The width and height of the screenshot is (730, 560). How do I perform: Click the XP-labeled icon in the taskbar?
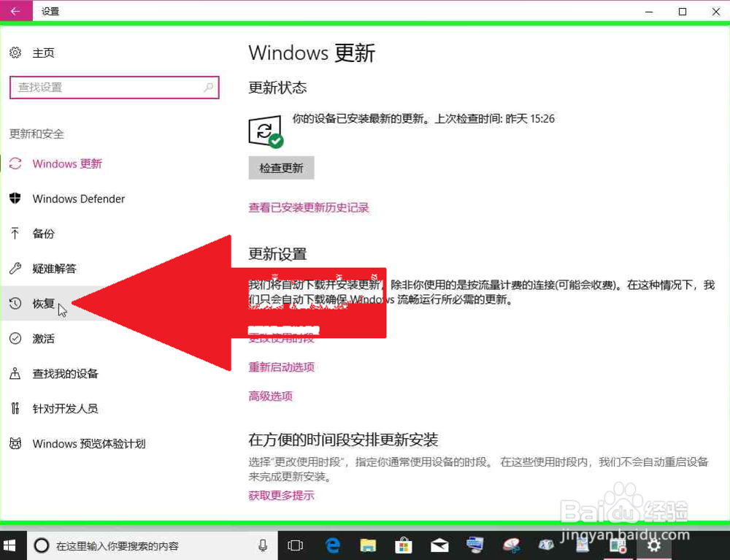(x=546, y=545)
